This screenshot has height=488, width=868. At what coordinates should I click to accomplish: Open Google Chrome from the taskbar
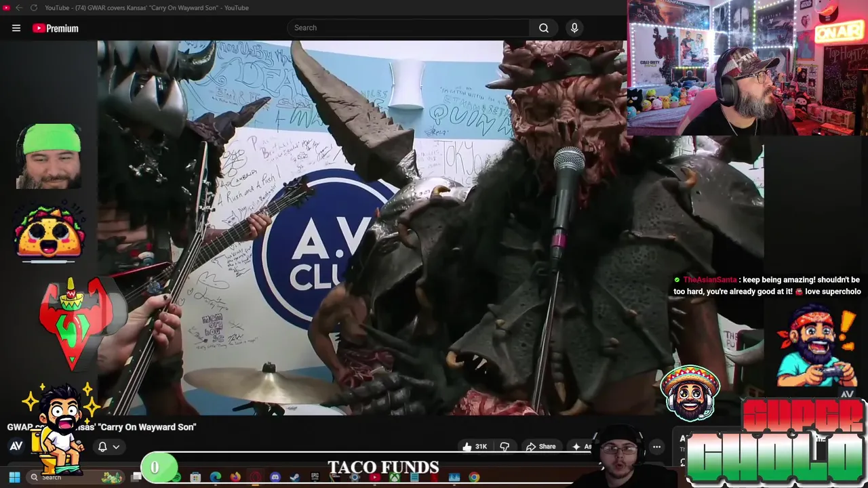click(474, 477)
